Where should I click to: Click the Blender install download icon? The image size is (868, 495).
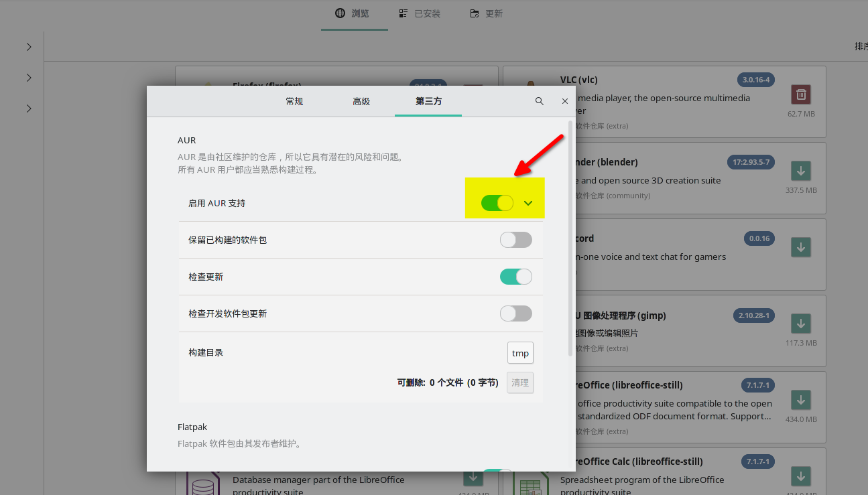click(x=801, y=171)
